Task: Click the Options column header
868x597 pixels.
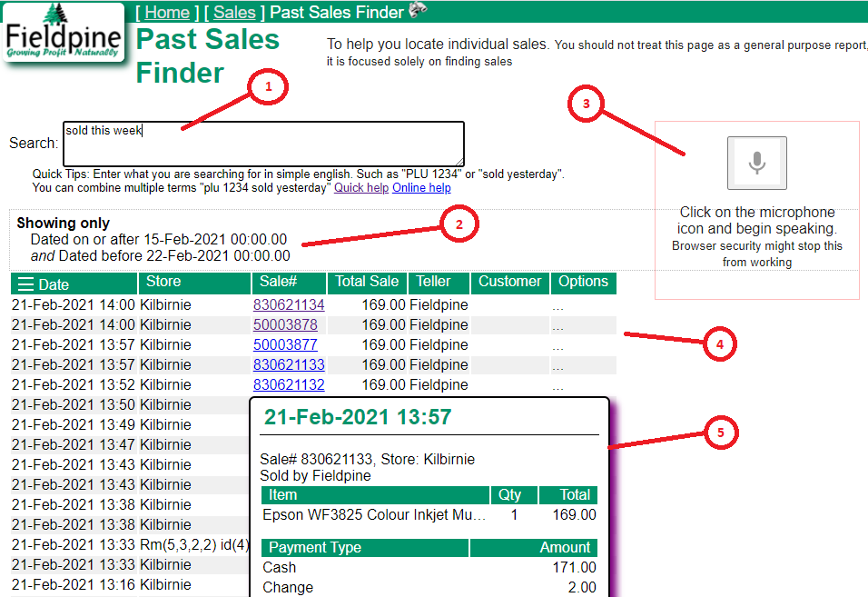Action: coord(584,283)
